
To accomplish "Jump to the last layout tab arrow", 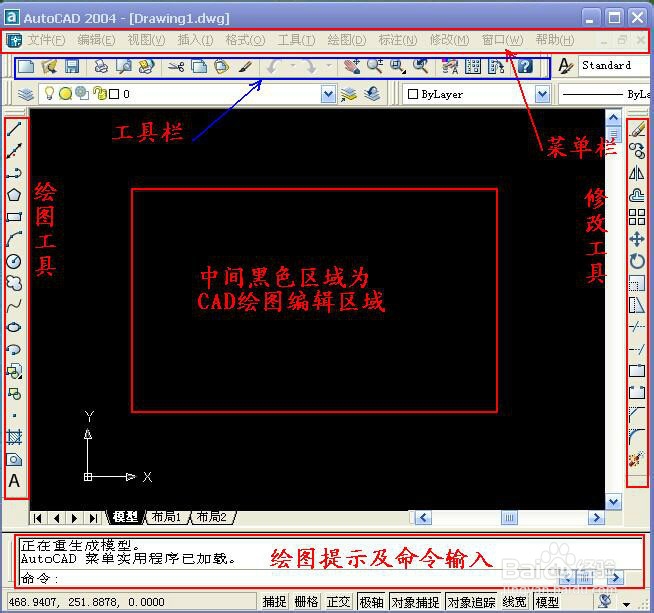I will coord(93,518).
